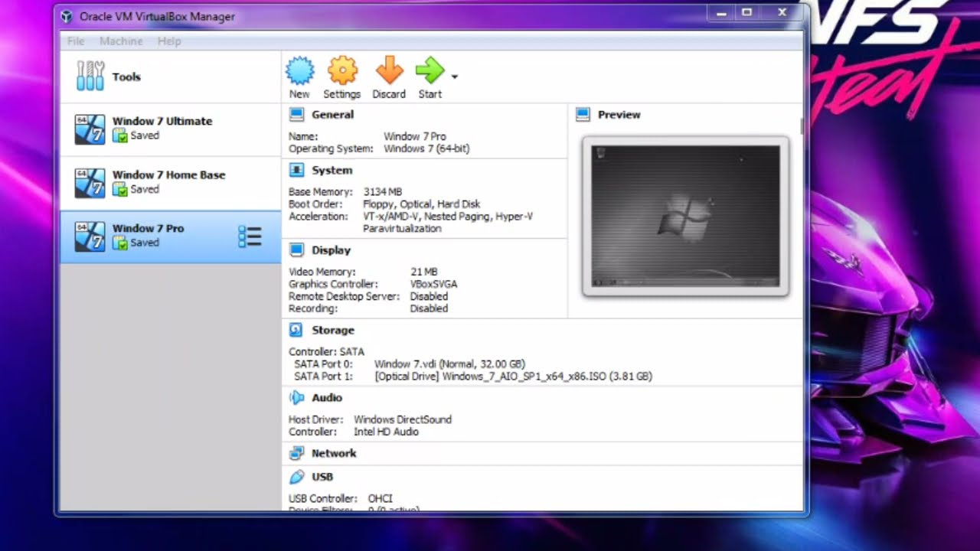Click the Window 7.vdi disk entry
This screenshot has width=980, height=551.
pos(449,364)
